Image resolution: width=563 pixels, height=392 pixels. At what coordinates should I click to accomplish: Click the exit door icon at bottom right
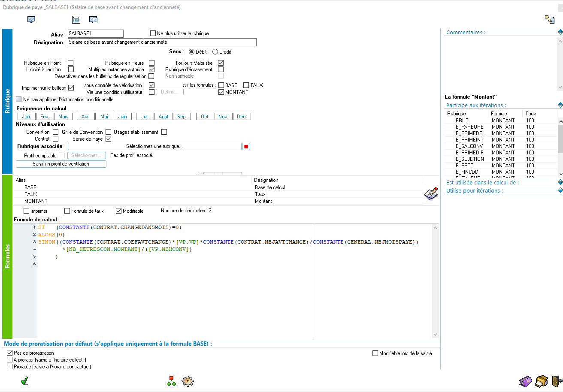(557, 381)
